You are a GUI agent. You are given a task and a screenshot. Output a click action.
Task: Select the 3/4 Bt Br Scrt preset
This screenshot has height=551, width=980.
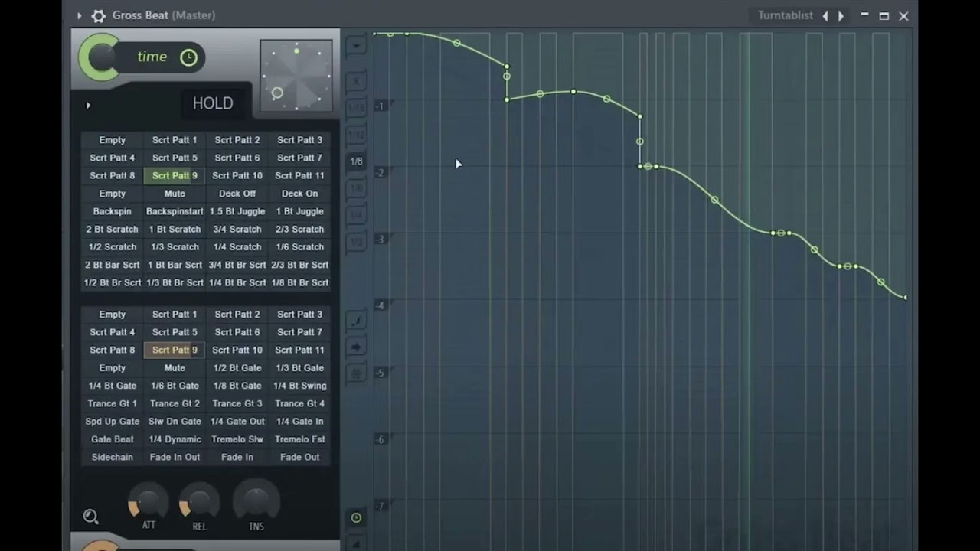click(237, 265)
